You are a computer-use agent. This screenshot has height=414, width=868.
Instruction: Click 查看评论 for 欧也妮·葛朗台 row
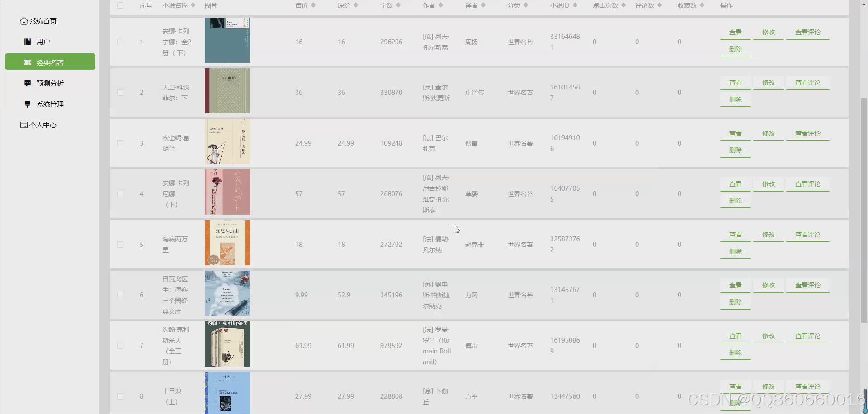808,133
